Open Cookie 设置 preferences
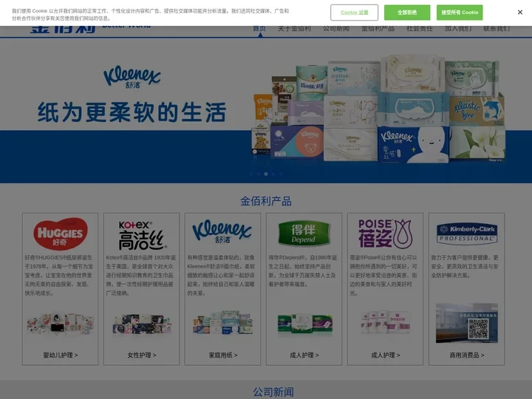532x399 pixels. (354, 13)
